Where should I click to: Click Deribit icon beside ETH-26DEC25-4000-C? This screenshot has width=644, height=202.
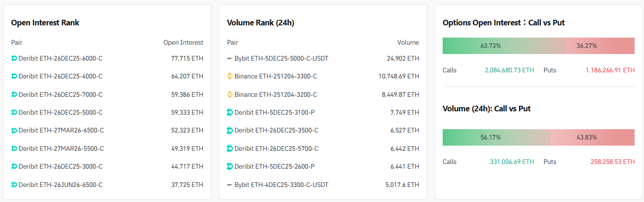[x=14, y=77]
